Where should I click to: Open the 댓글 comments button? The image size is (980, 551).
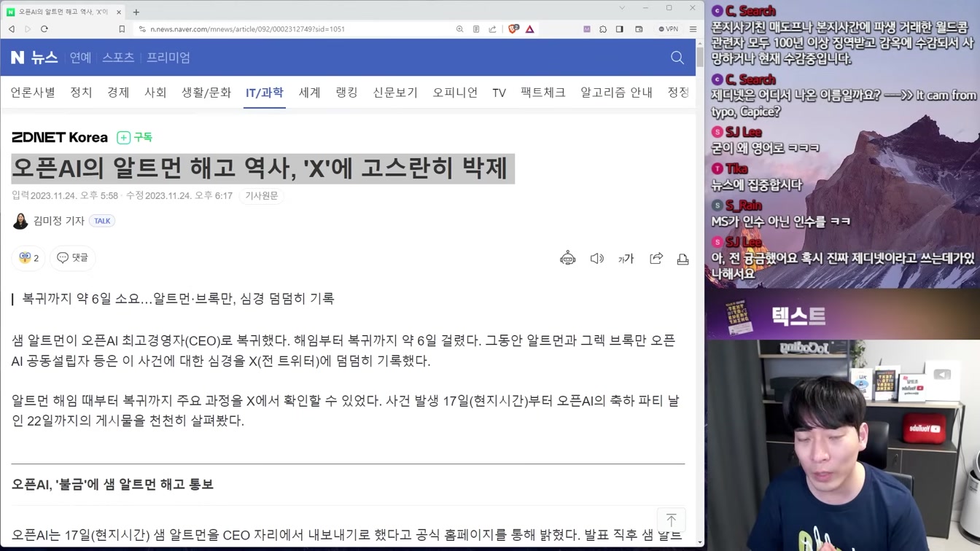click(72, 258)
